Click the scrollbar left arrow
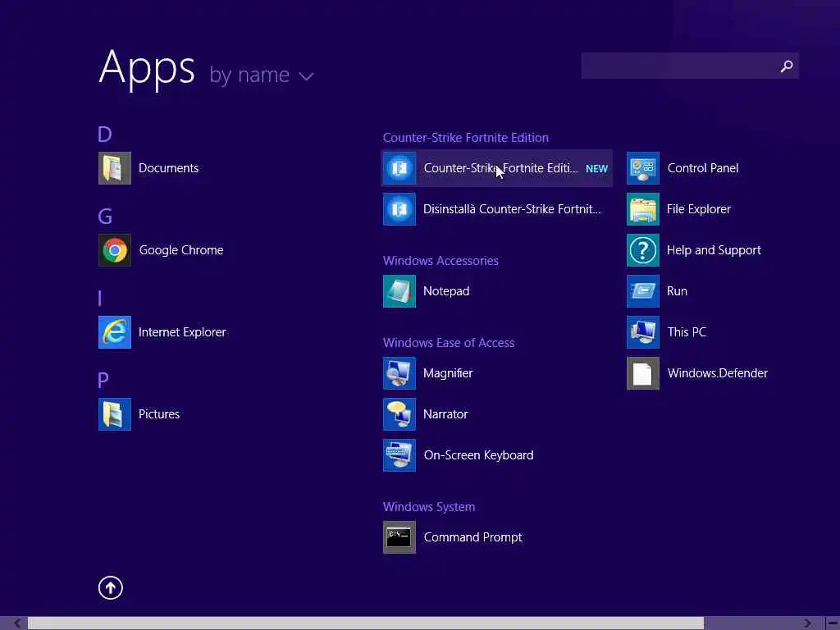Viewport: 840px width, 630px height. (x=17, y=623)
